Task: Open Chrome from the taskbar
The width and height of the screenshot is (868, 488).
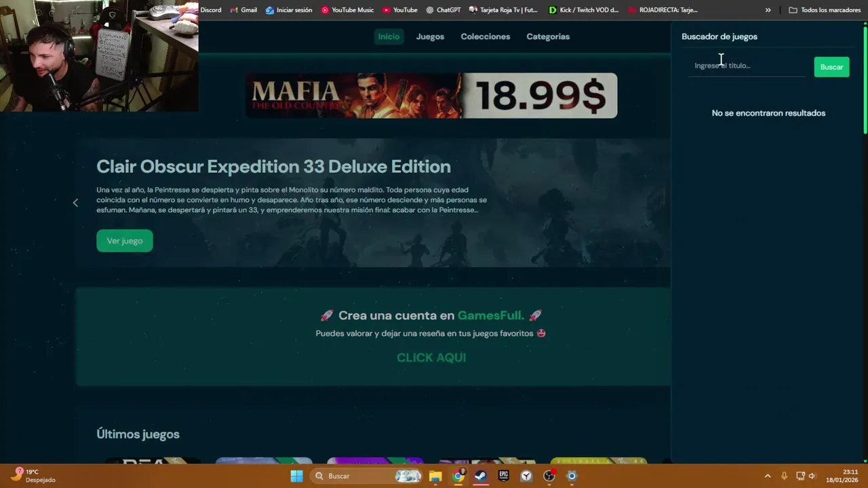Action: pos(458,476)
